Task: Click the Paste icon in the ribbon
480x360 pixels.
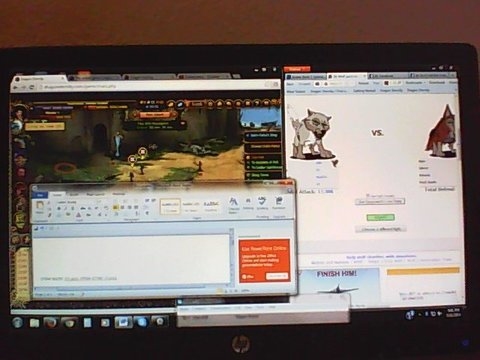Action: [x=39, y=207]
